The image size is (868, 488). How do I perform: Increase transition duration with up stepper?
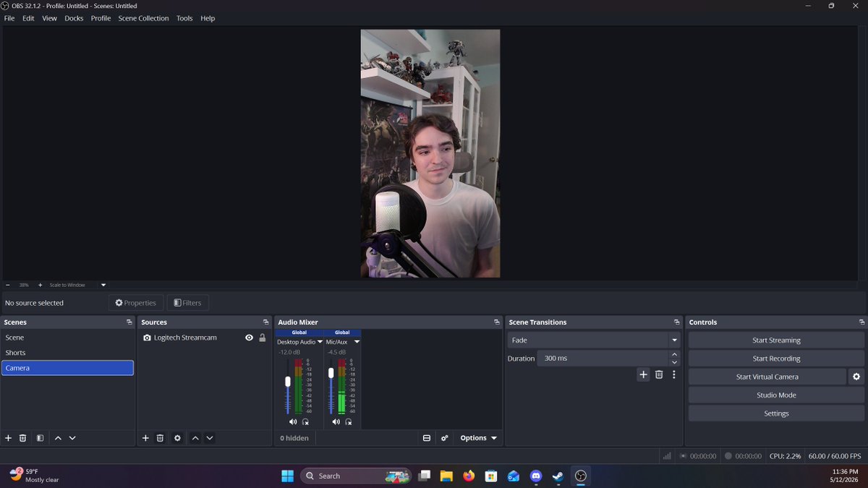tap(674, 354)
